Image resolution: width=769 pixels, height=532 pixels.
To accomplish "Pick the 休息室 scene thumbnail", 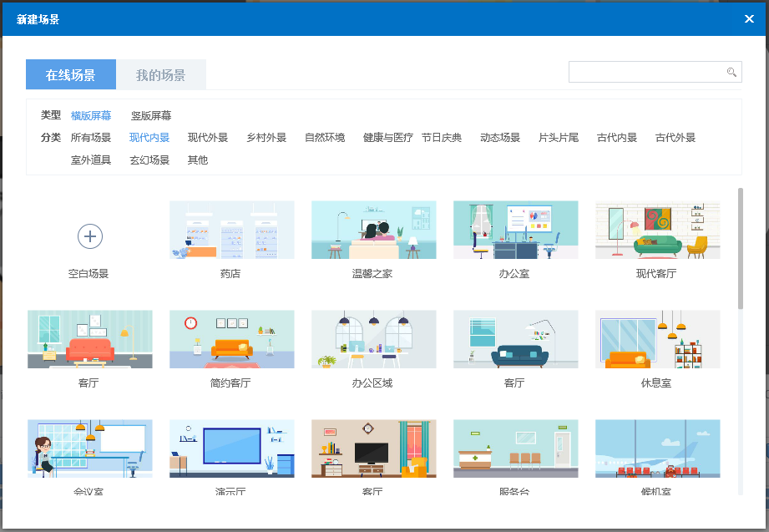I will (658, 339).
